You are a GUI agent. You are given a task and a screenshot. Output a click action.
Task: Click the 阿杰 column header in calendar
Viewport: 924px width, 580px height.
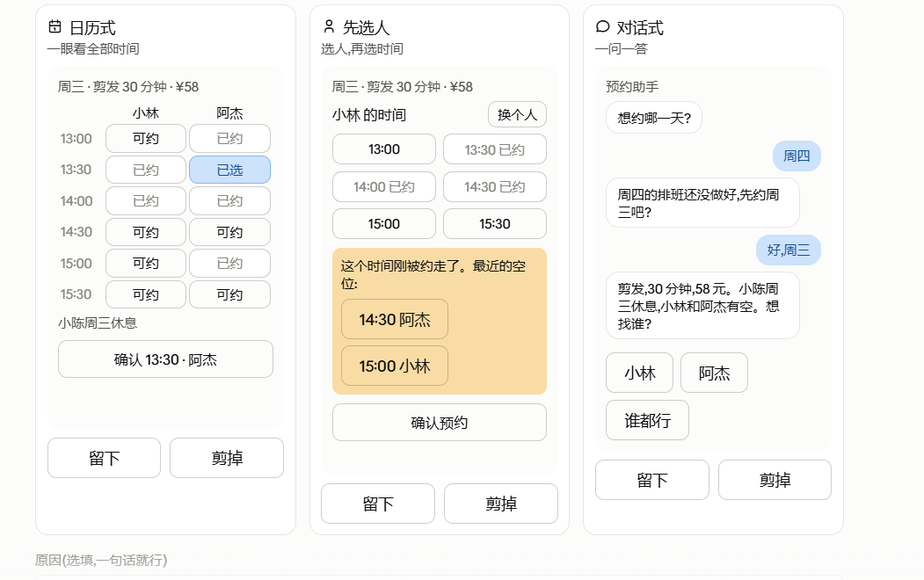[229, 113]
